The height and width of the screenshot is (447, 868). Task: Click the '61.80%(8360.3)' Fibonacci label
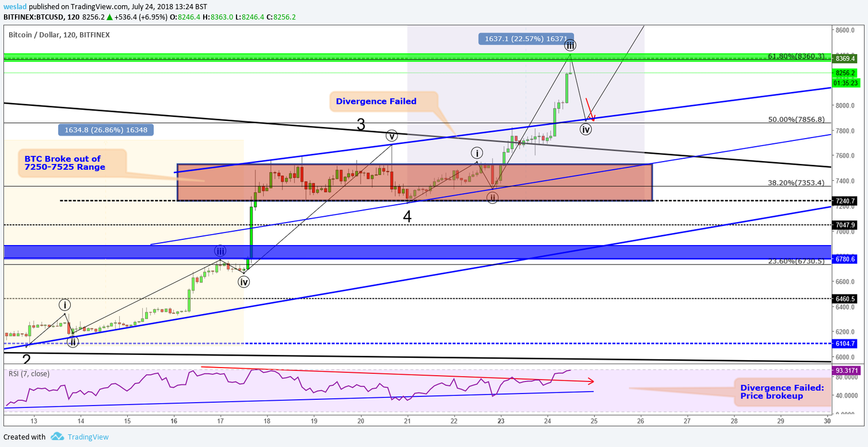[797, 56]
